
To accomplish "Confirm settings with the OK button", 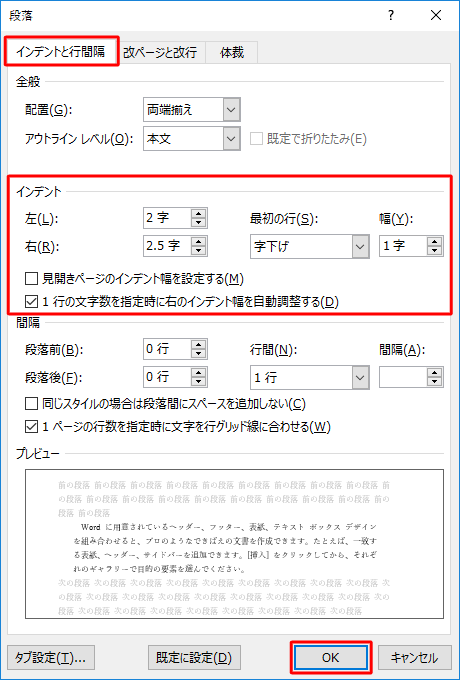I will click(x=331, y=657).
